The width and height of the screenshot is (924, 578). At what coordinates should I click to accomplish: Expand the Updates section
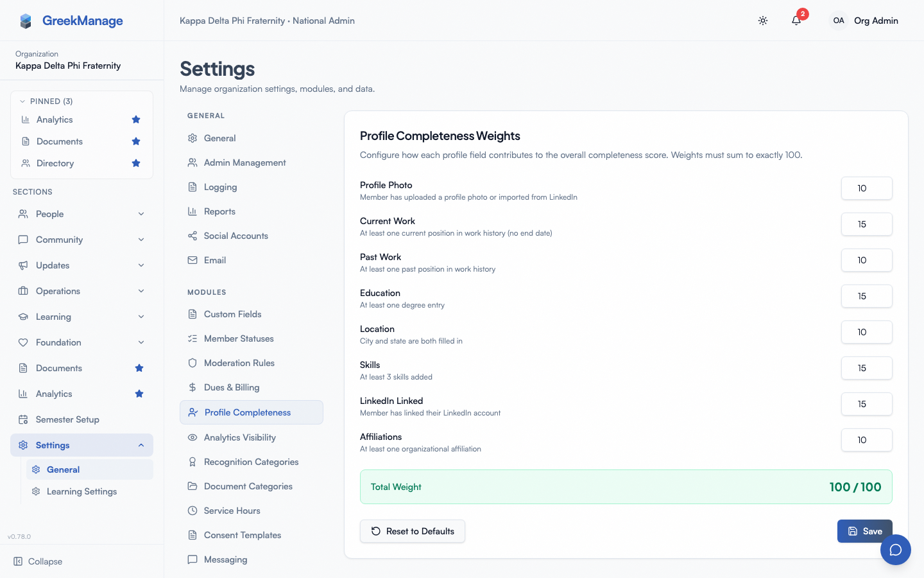click(x=81, y=265)
